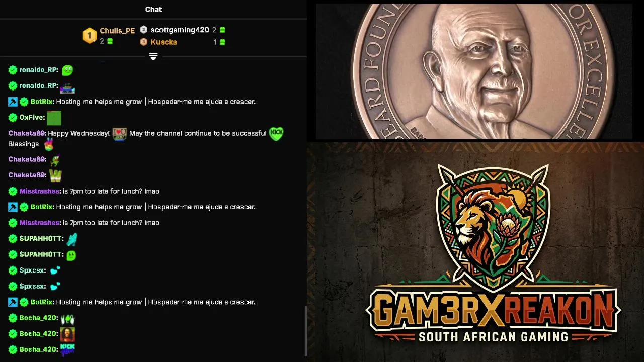Image resolution: width=644 pixels, height=362 pixels.
Task: Click OxFive's green square emote
Action: coord(54,118)
